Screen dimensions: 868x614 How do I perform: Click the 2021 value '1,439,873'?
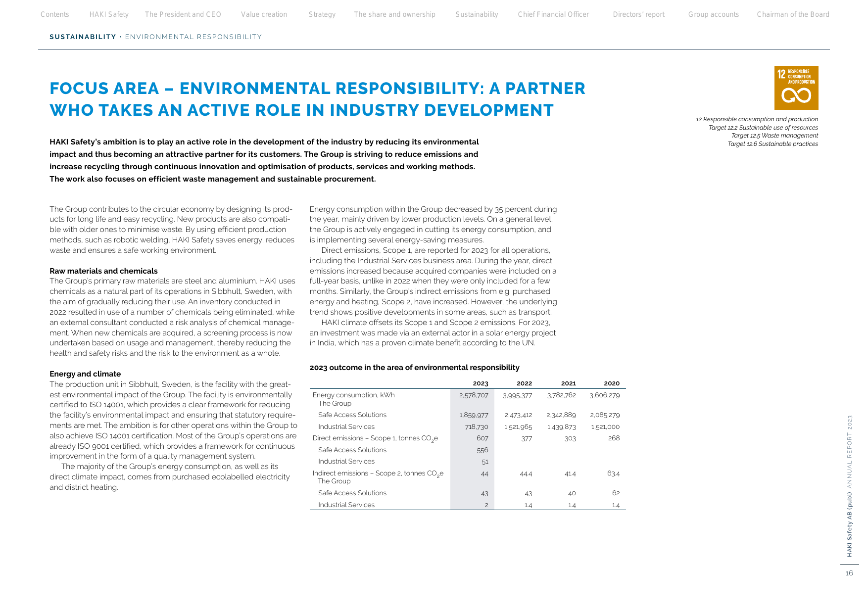point(562,427)
